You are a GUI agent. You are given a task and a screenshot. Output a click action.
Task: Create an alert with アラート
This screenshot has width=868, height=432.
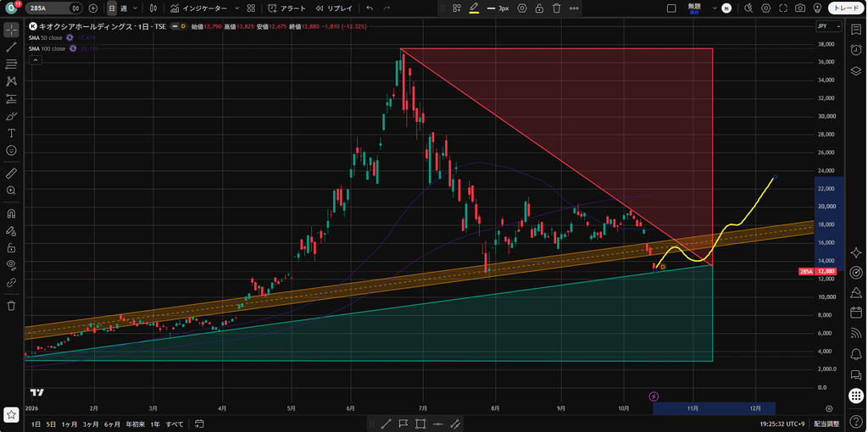coord(287,8)
